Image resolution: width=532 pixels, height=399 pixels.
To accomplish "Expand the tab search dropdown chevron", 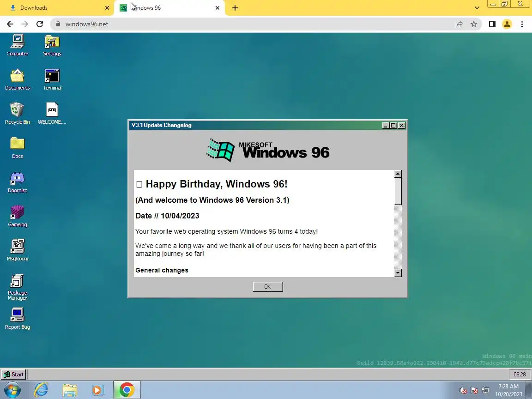I will pos(477,8).
